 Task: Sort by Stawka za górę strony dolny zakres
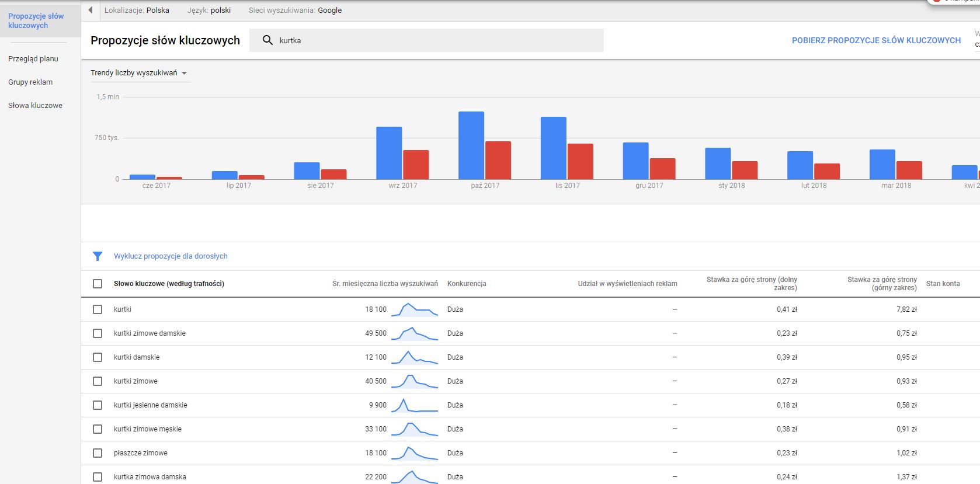[x=752, y=284]
